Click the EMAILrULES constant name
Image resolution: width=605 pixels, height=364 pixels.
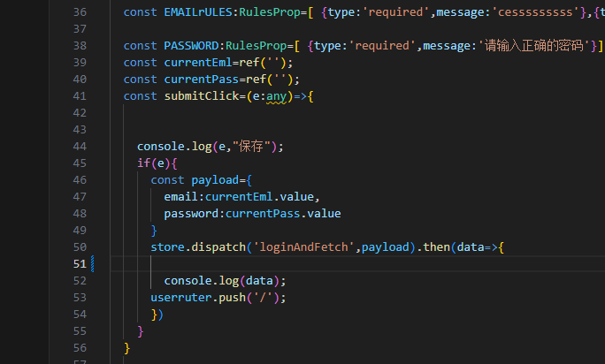pos(198,12)
